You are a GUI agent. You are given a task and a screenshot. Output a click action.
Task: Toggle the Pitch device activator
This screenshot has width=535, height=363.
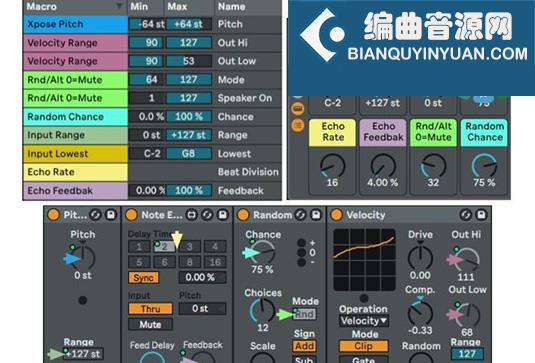(53, 215)
